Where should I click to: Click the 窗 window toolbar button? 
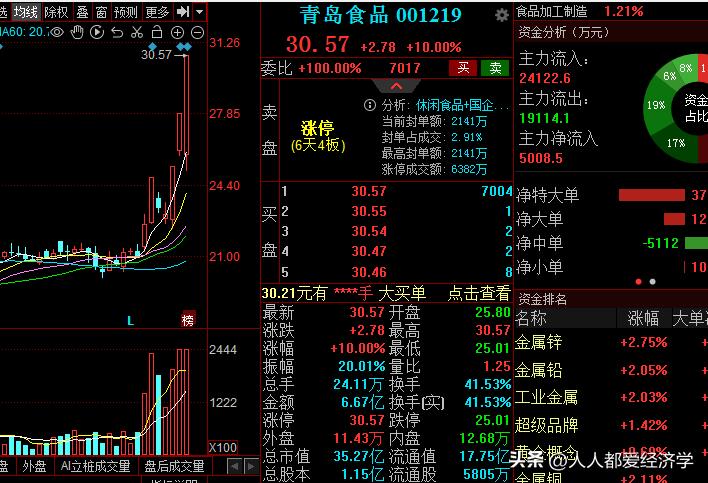click(102, 12)
